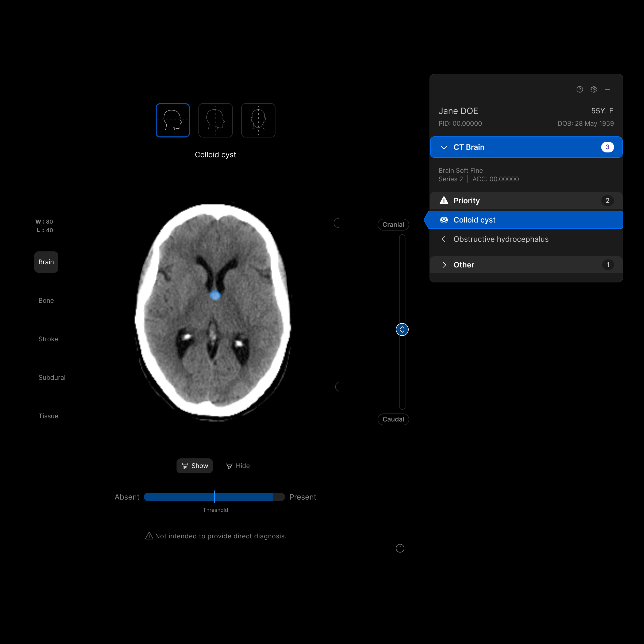This screenshot has height=644, width=644.
Task: Open settings gear in patient panel
Action: (594, 89)
